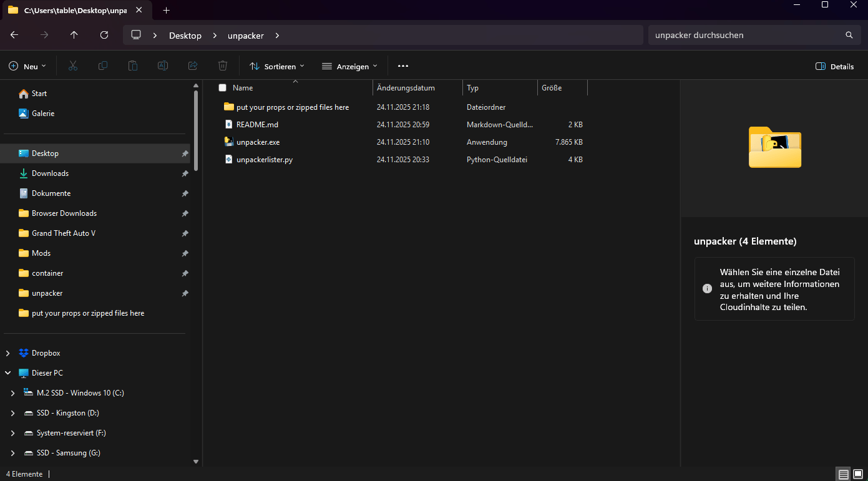Toggle the select-all checkbox by Name
Screen dimensions: 868x481
pos(222,88)
